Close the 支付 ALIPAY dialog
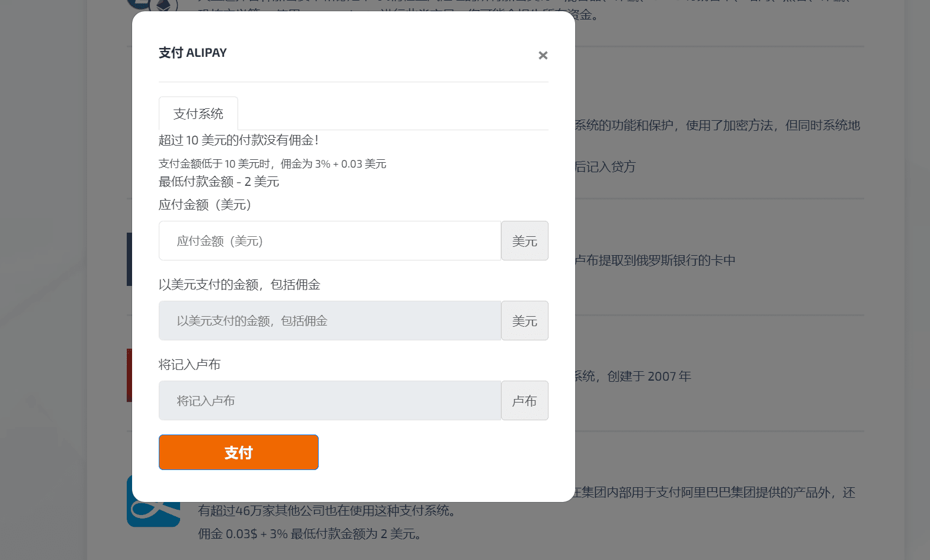 [543, 55]
